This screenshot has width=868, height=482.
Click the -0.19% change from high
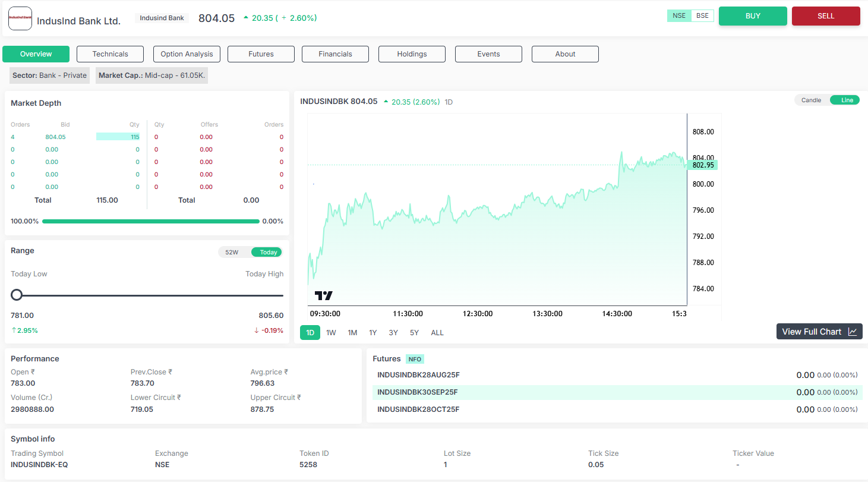pos(269,330)
